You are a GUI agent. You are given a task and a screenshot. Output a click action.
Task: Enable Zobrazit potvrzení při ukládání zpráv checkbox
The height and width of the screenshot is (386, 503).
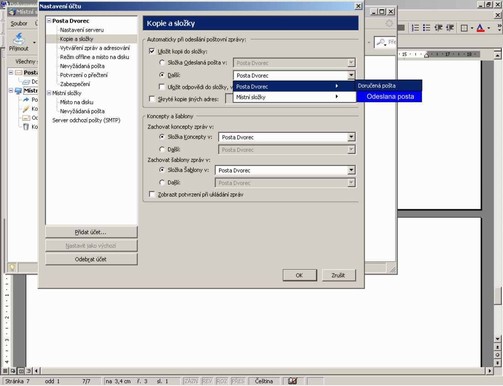pyautogui.click(x=152, y=194)
